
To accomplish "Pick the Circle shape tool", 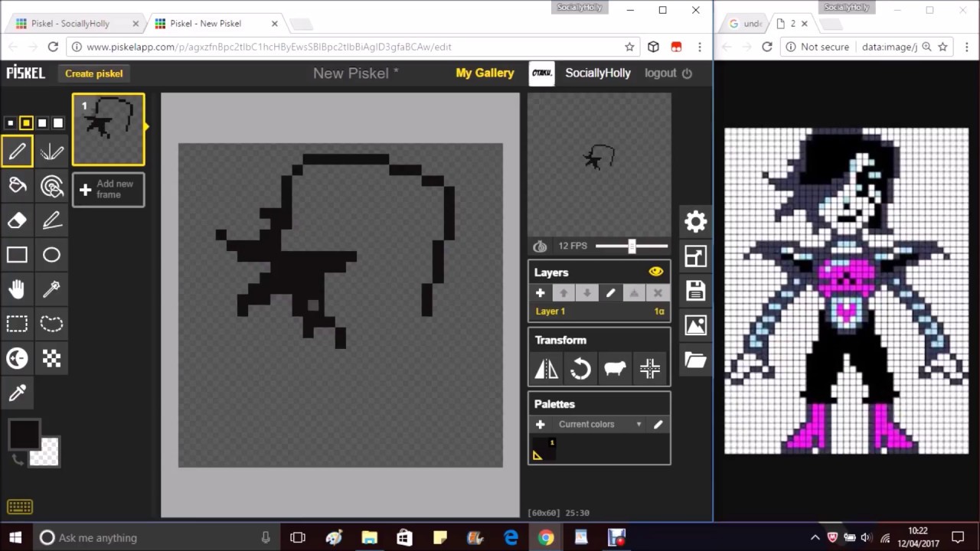I will click(51, 255).
